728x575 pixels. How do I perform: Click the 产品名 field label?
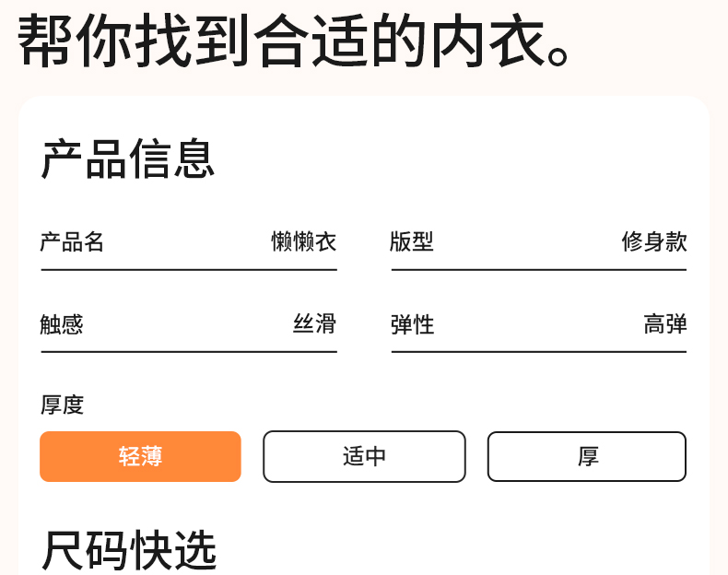point(72,242)
